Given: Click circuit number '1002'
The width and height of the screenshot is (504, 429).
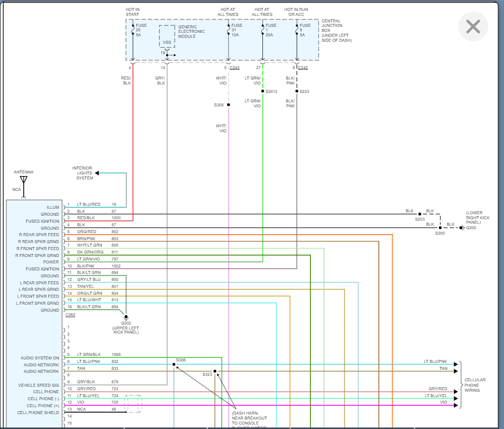Looking at the screenshot, I should 116,266.
